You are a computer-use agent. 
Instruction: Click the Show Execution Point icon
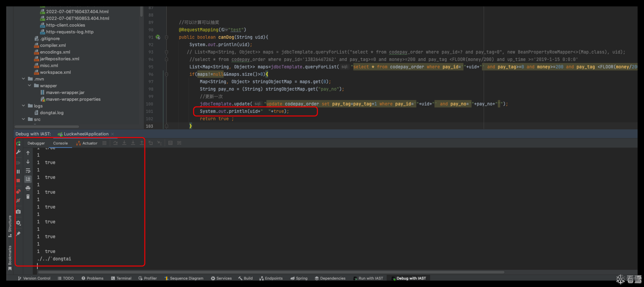[105, 143]
